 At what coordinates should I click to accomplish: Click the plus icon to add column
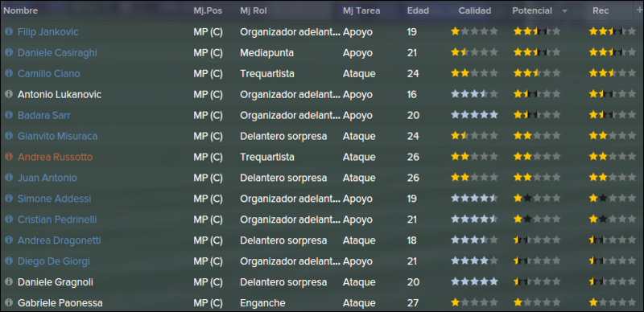pos(638,10)
